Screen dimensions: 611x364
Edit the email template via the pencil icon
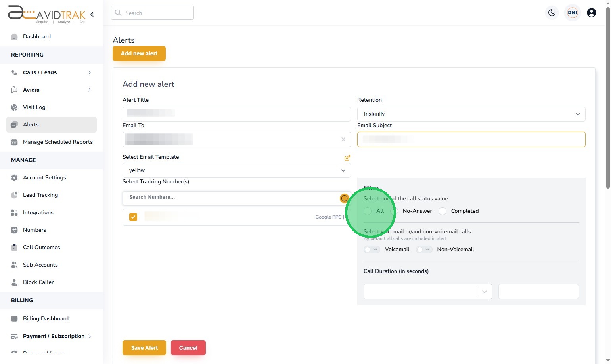click(x=347, y=158)
